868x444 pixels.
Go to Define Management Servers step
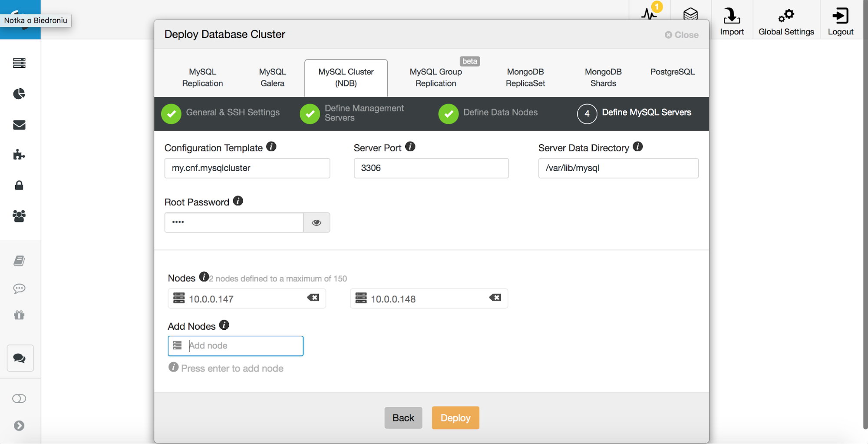(352, 113)
